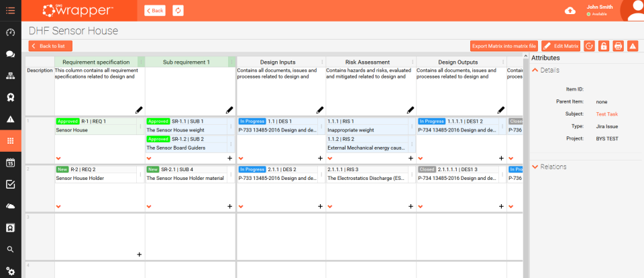Collapse the Details section chevron
644x278 pixels.
coord(535,70)
